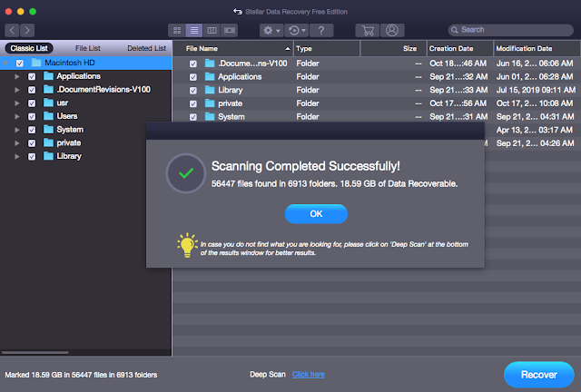Switch to the Deleted List tab
This screenshot has height=392, width=581.
point(145,47)
